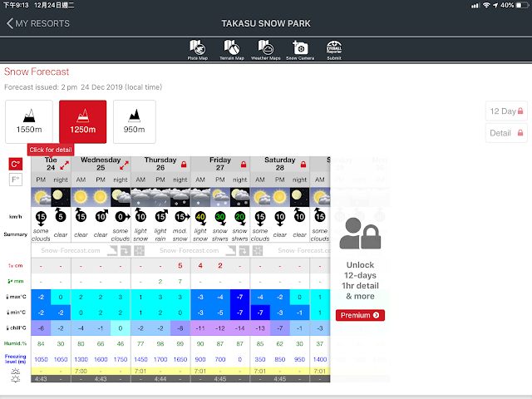
Task: Click the sunrise sunset icon
Action: pos(16,375)
